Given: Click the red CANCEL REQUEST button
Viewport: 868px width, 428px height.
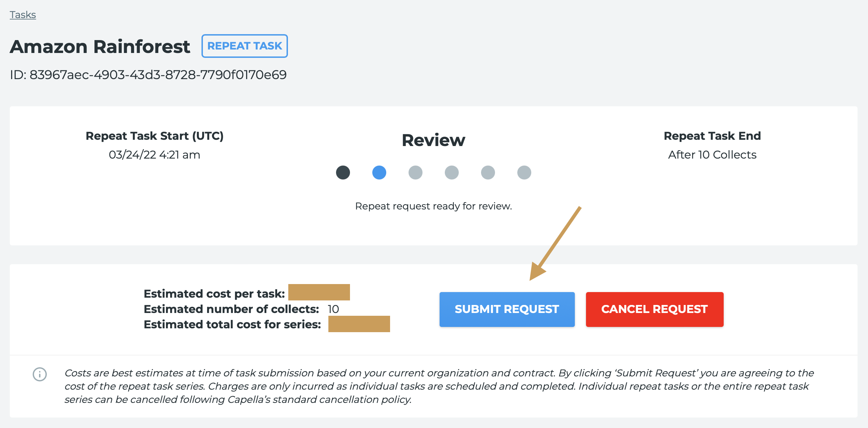Looking at the screenshot, I should click(655, 309).
